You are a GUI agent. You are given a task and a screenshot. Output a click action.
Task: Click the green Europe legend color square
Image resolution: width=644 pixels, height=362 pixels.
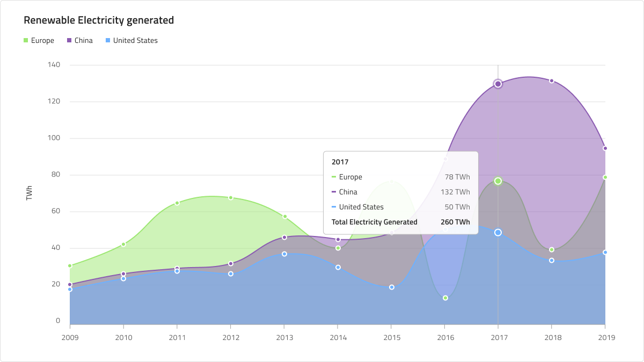pyautogui.click(x=26, y=40)
